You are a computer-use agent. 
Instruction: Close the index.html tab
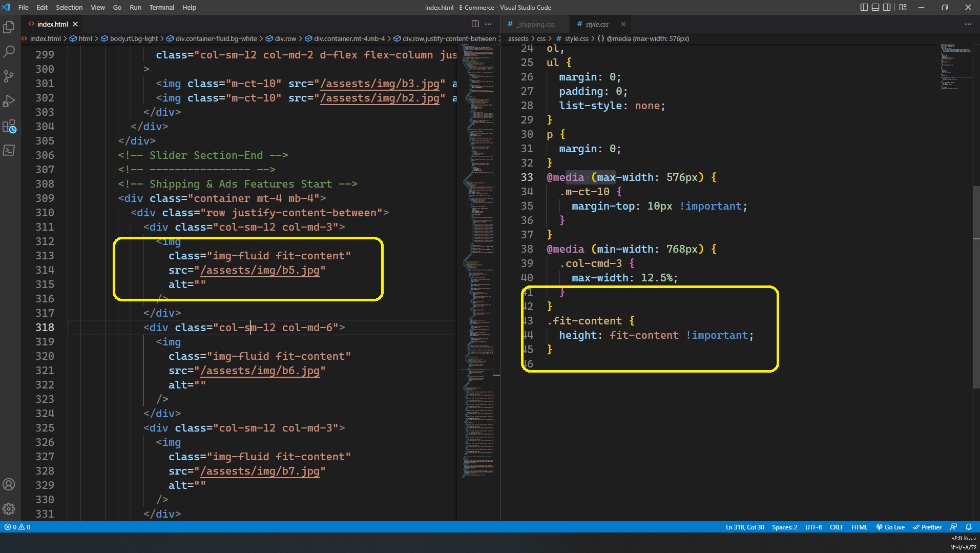[x=75, y=24]
